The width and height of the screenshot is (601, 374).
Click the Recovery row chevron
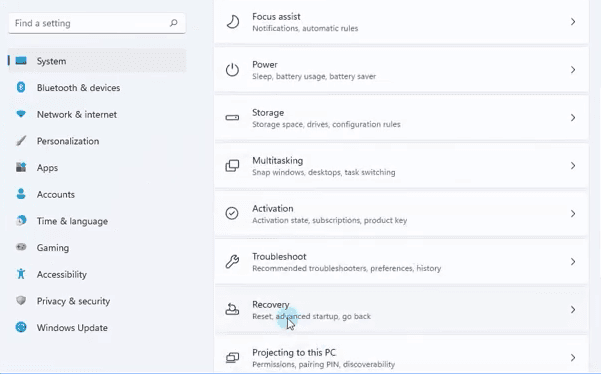[573, 309]
